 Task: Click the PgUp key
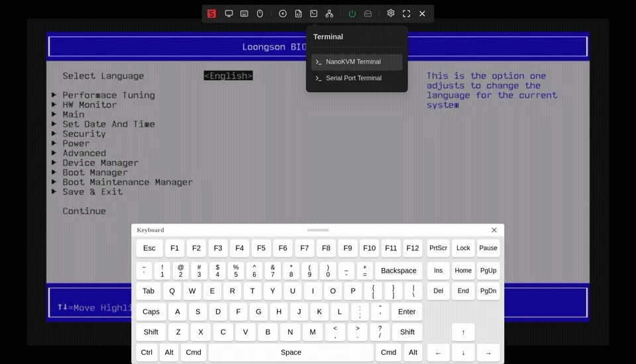pyautogui.click(x=488, y=271)
